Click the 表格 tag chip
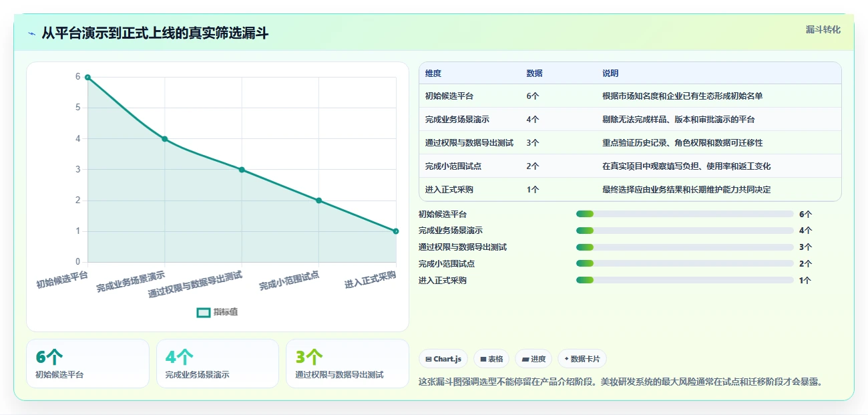The width and height of the screenshot is (868, 415). coord(491,359)
